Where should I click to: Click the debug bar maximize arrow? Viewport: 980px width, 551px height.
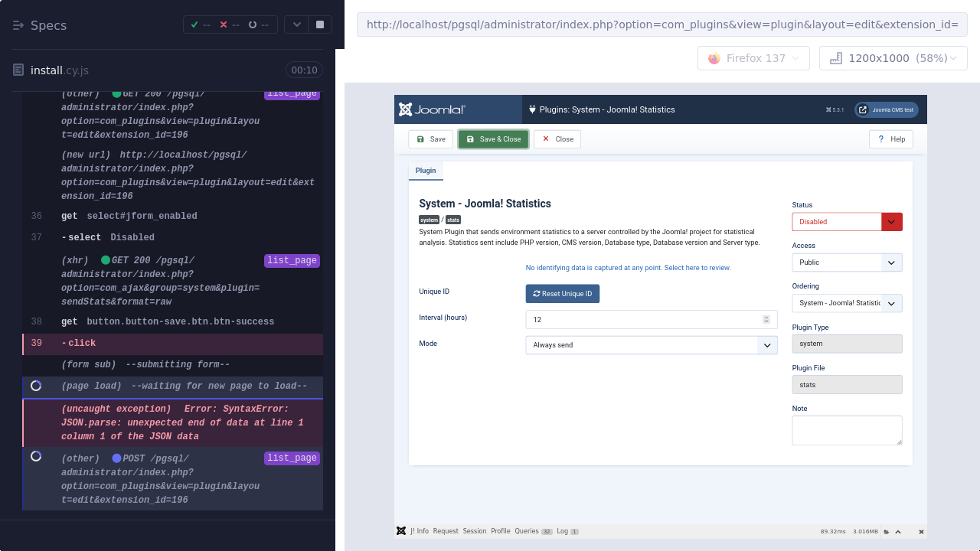click(x=898, y=532)
